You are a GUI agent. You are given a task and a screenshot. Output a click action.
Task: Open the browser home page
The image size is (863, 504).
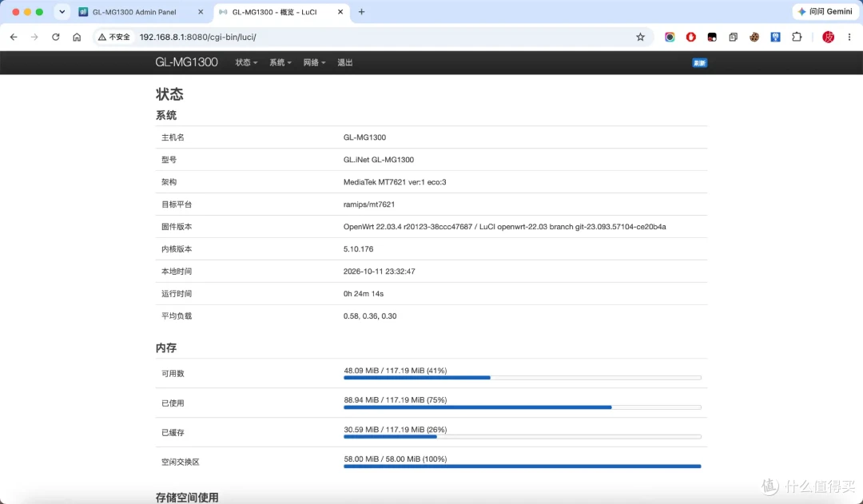[x=77, y=37]
